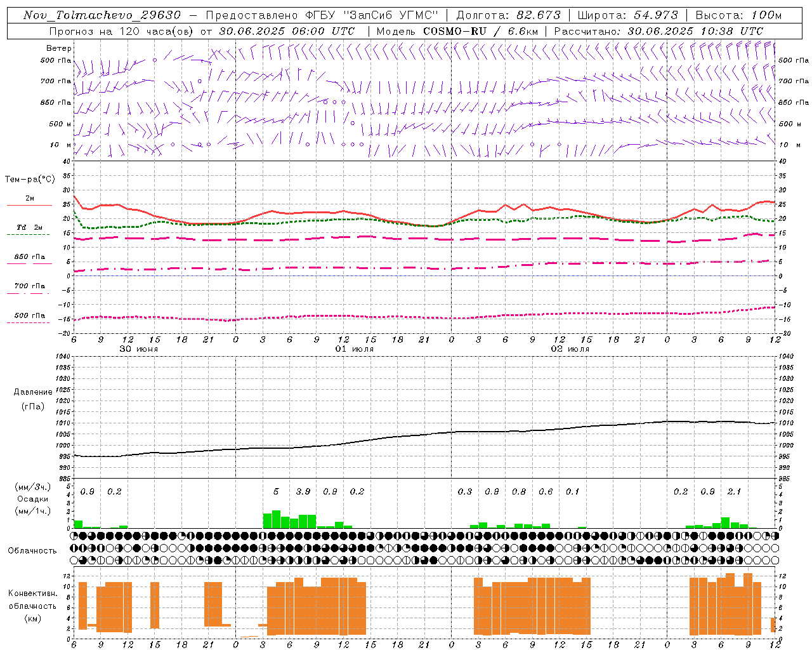The image size is (812, 650).
Task: Click the 3-hour precipitation value 0.8
Action: coord(519,491)
